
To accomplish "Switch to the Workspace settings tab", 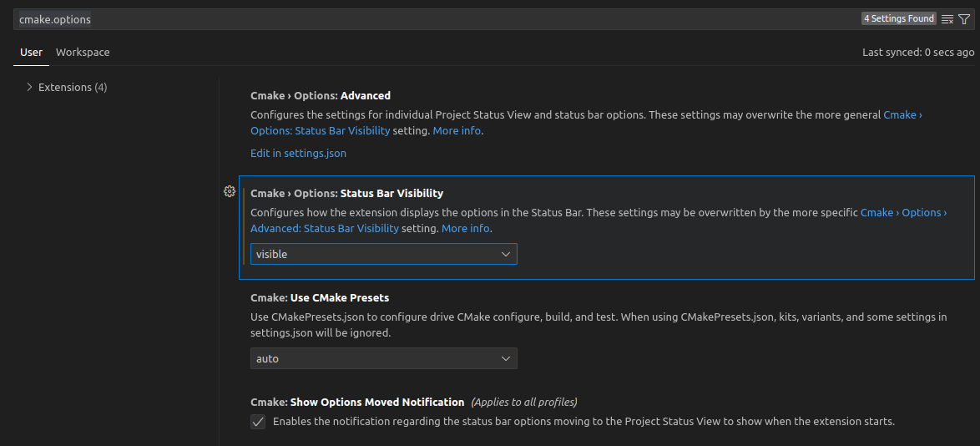I will (x=83, y=52).
